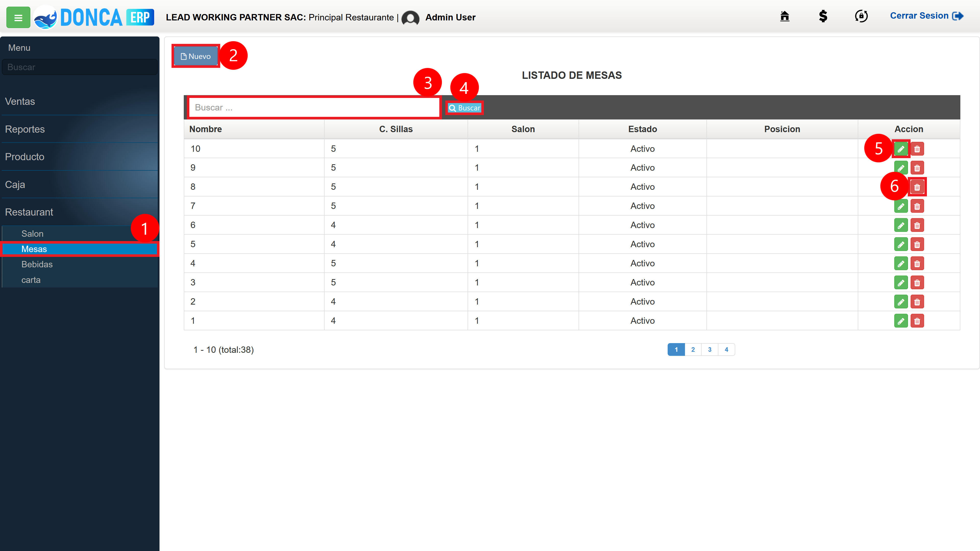
Task: Open the Bebidas submenu item
Action: [x=80, y=264]
